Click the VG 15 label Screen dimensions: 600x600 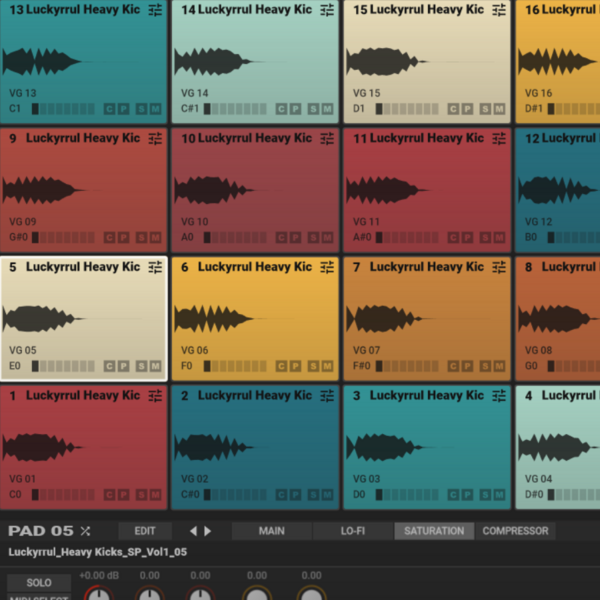click(366, 93)
